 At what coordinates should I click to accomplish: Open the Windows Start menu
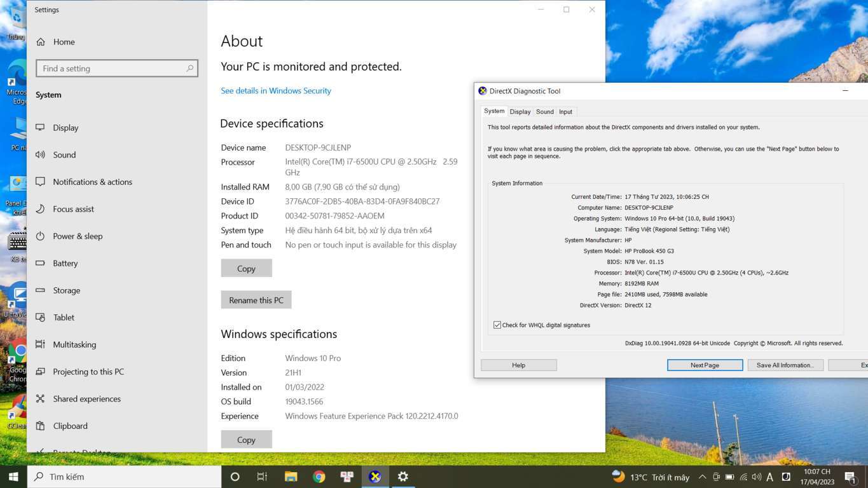(x=13, y=477)
